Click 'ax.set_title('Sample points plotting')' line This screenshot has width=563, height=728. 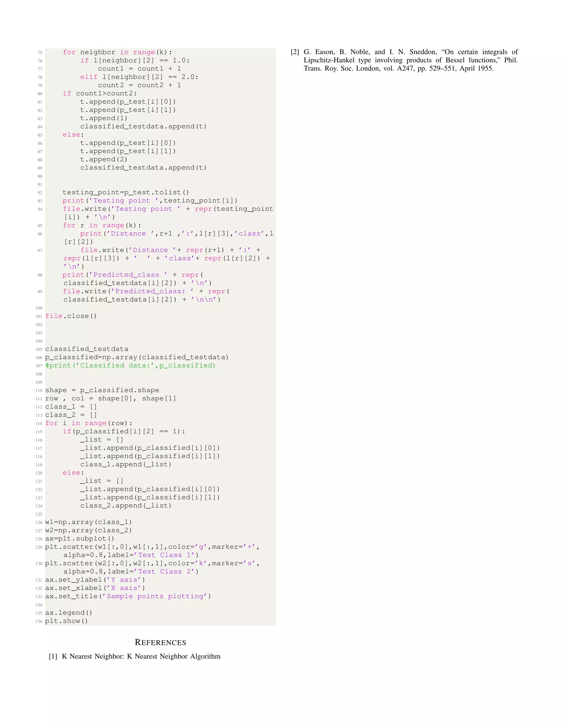tap(128, 596)
